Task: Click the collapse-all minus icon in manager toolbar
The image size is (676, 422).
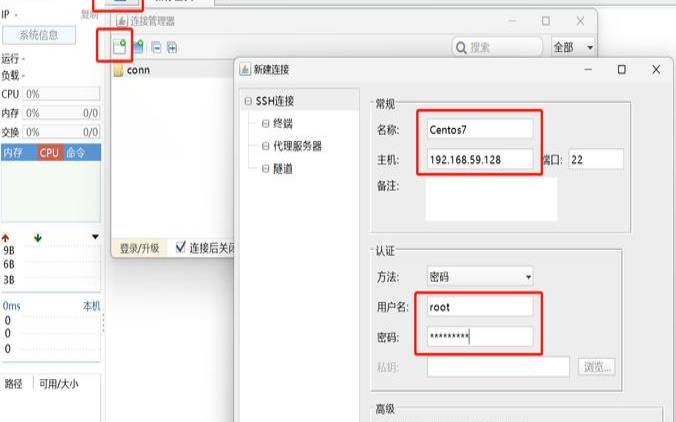Action: 156,47
